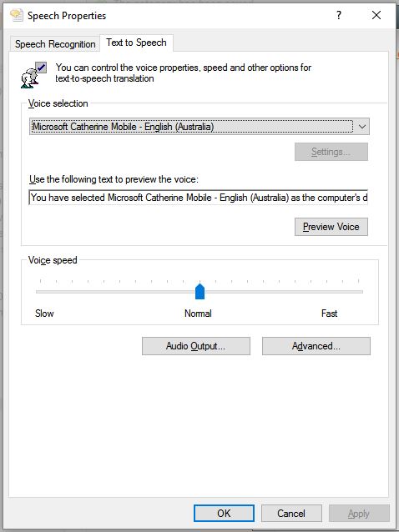
Task: Click the question mark help button
Action: click(x=339, y=15)
